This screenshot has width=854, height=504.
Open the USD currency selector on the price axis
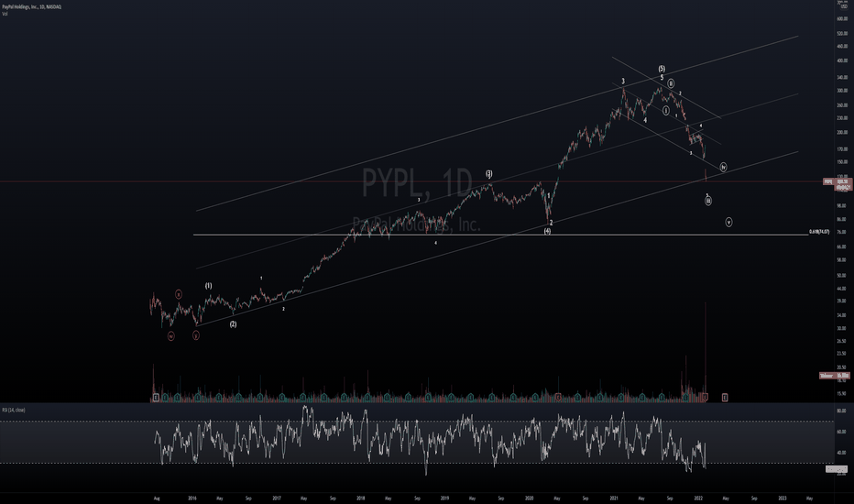point(843,5)
